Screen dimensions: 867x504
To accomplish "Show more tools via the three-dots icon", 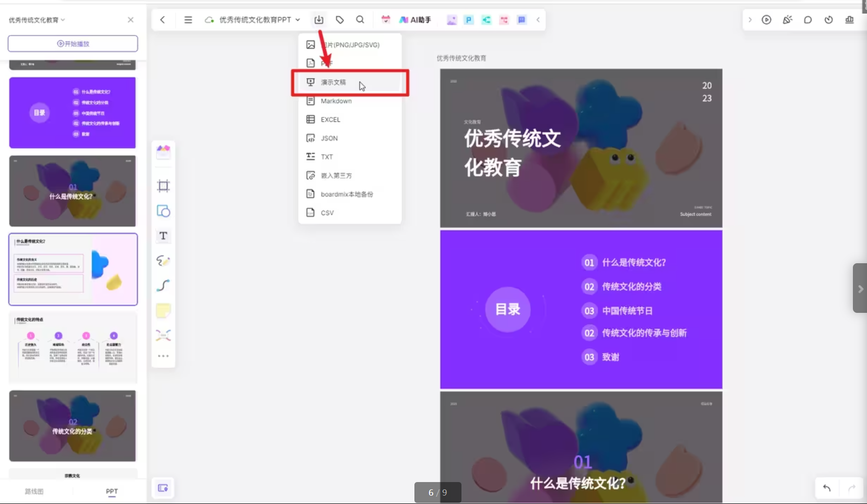I will (x=163, y=356).
